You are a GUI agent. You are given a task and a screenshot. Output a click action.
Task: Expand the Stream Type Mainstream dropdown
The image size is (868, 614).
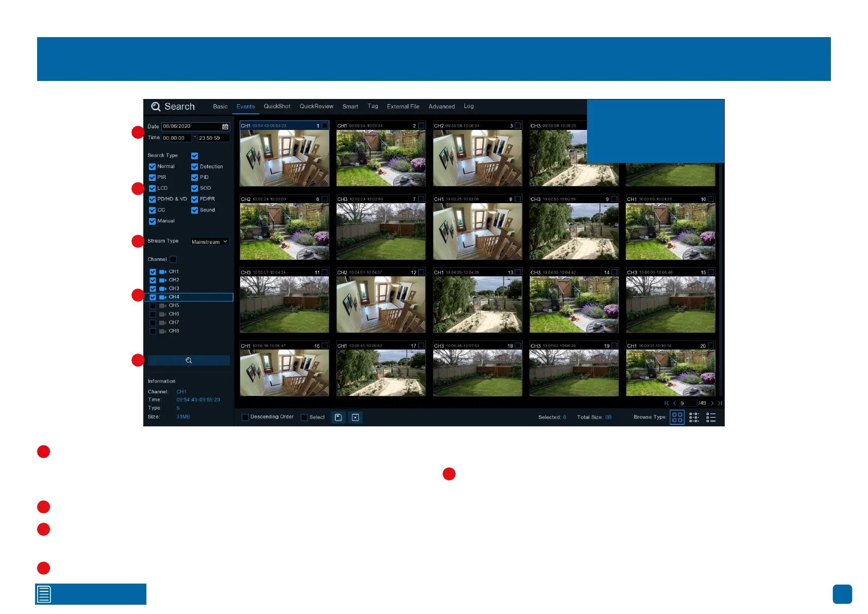pos(210,242)
